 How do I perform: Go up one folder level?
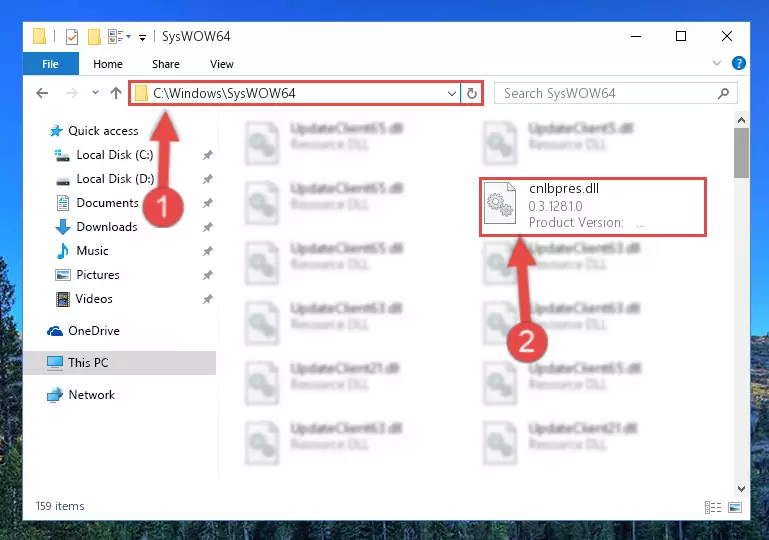click(x=116, y=93)
